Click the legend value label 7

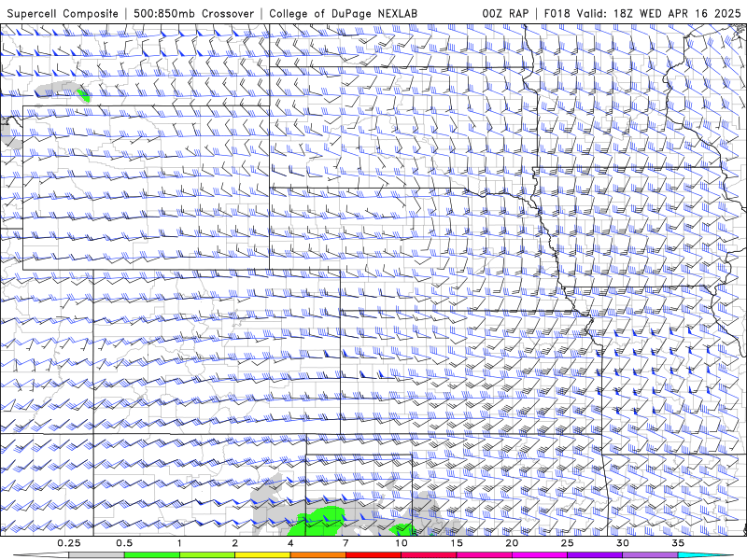(345, 543)
